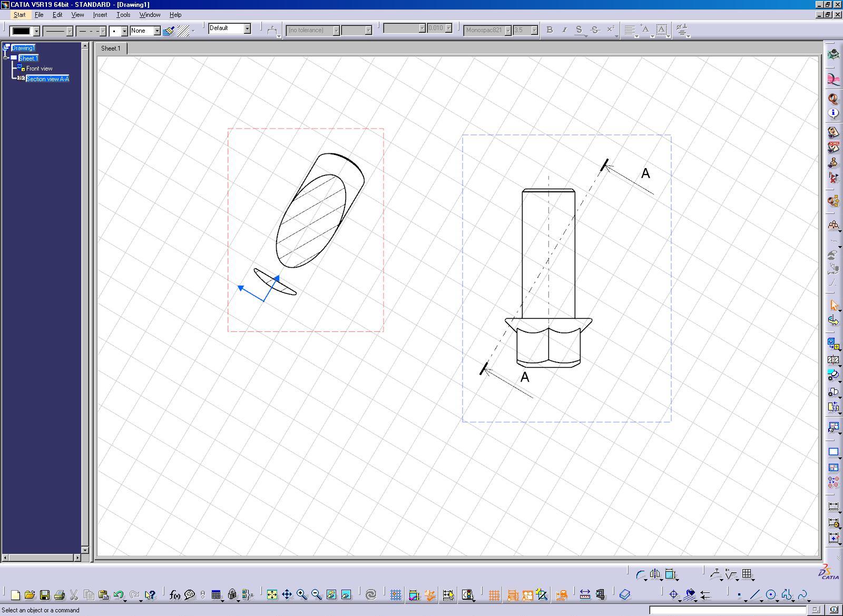Activate the What's This help cursor
The height and width of the screenshot is (616, 843).
[150, 595]
